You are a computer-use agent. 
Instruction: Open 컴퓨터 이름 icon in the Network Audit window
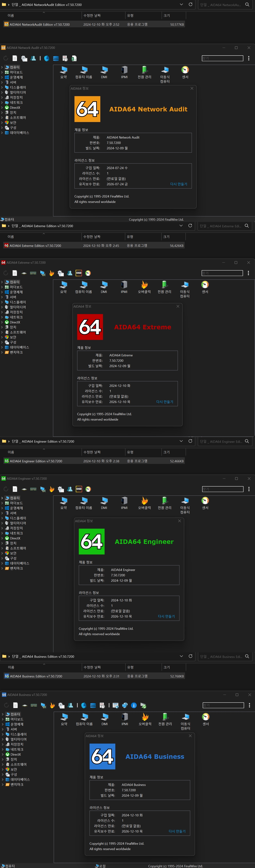pyautogui.click(x=84, y=72)
